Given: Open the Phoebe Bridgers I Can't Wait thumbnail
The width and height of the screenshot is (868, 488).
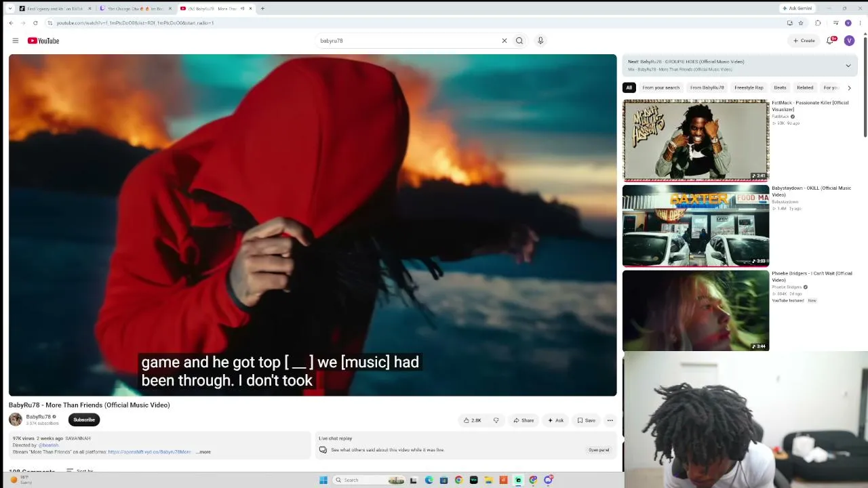Looking at the screenshot, I should [x=696, y=311].
